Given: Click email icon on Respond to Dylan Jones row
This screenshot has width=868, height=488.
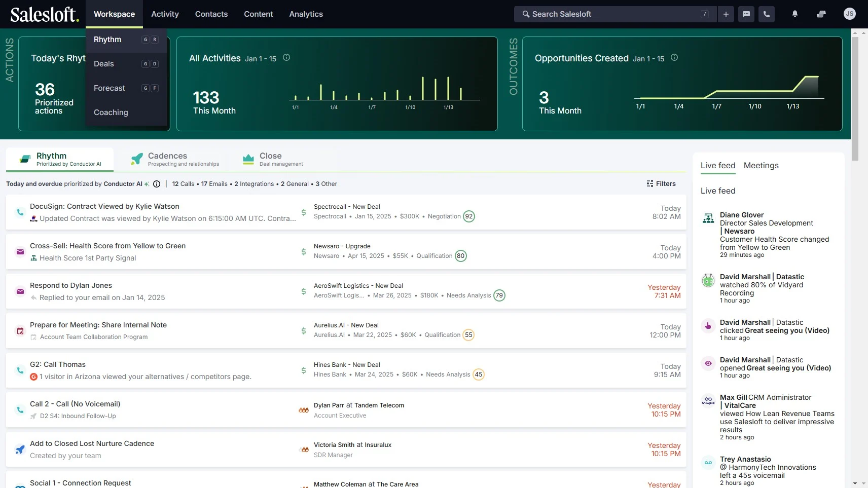Looking at the screenshot, I should click(20, 291).
